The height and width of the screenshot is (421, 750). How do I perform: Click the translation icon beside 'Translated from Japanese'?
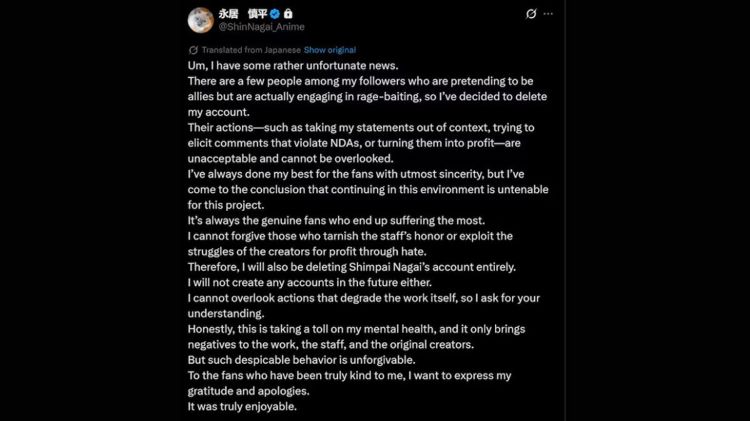(x=193, y=49)
